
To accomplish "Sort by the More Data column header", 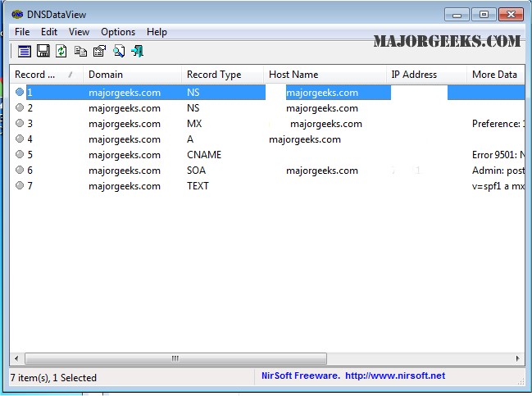I will click(x=496, y=75).
